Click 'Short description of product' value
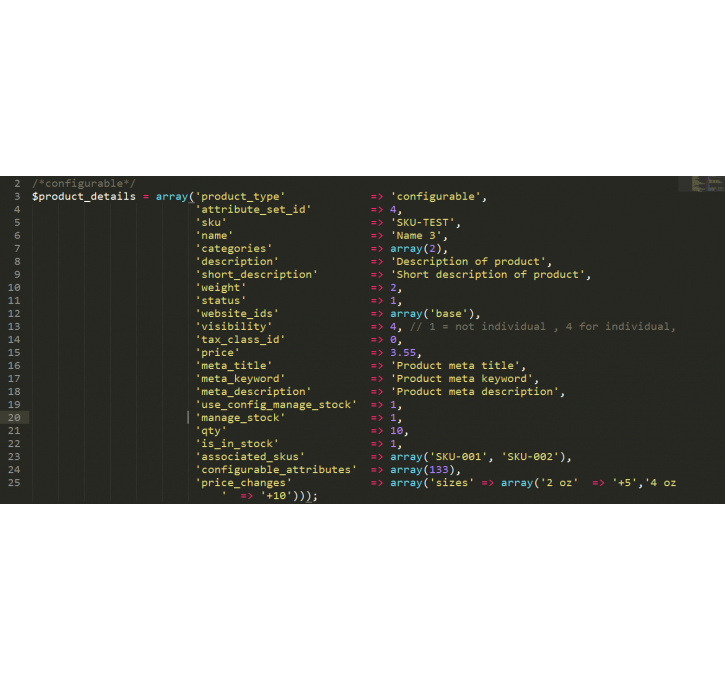 488,274
